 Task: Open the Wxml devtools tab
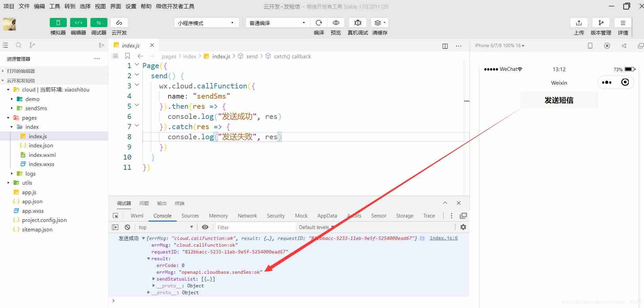[x=137, y=215]
